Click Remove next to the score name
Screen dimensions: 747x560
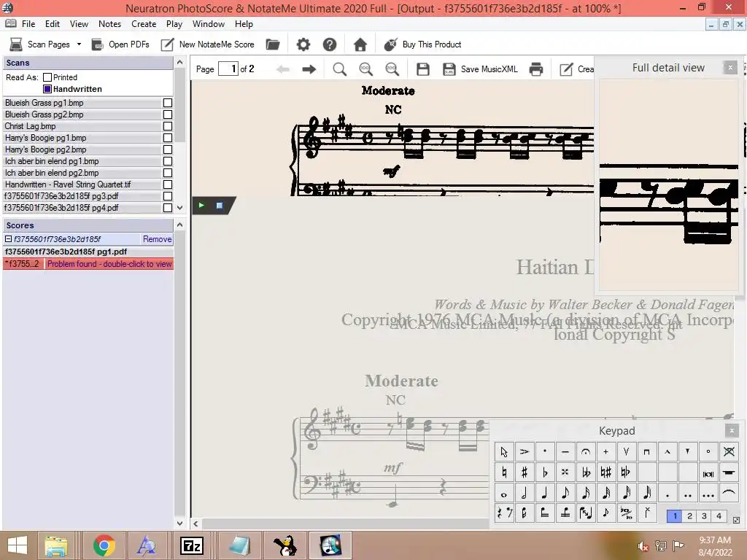tap(158, 239)
